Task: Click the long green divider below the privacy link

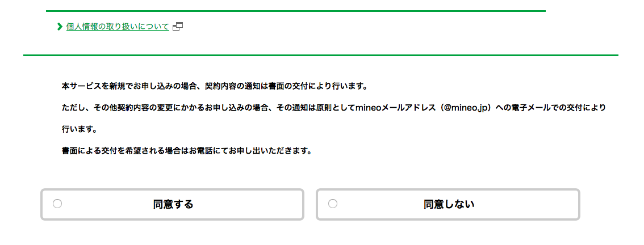Action: (321, 55)
